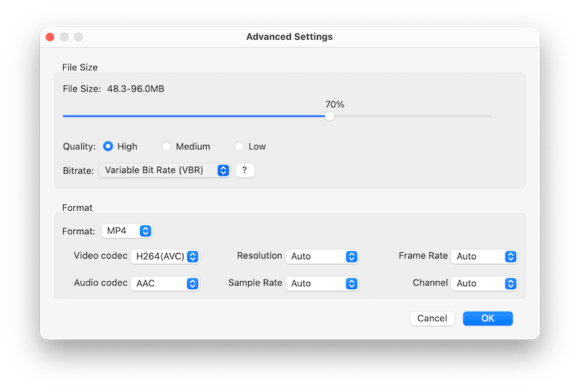Open the Format MP4 dropdown
580x392 pixels.
tap(126, 231)
